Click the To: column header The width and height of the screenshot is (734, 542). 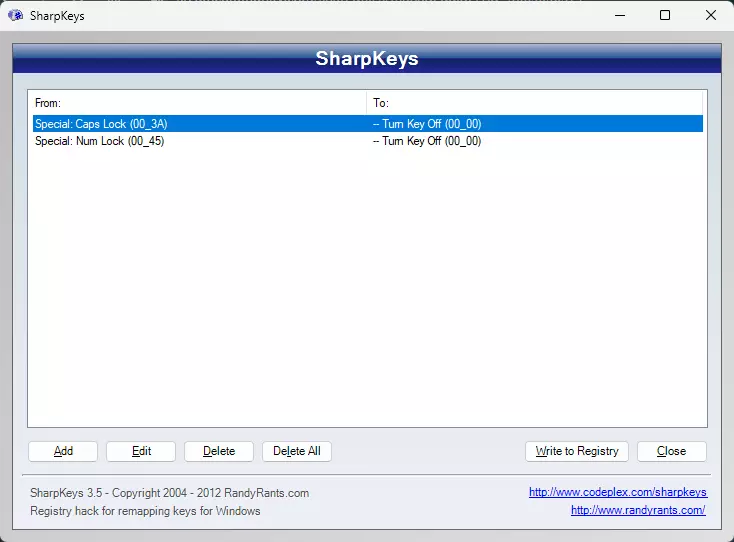pos(535,103)
